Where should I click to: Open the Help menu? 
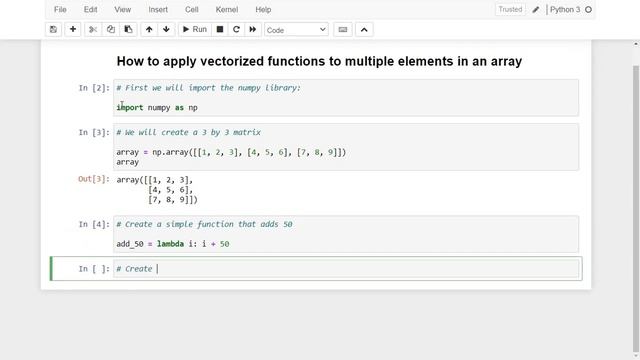pyautogui.click(x=263, y=9)
